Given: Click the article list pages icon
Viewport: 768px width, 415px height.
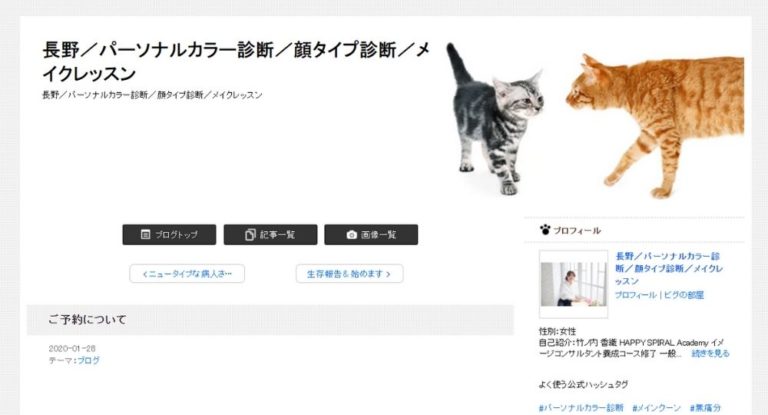Looking at the screenshot, I should [x=250, y=235].
